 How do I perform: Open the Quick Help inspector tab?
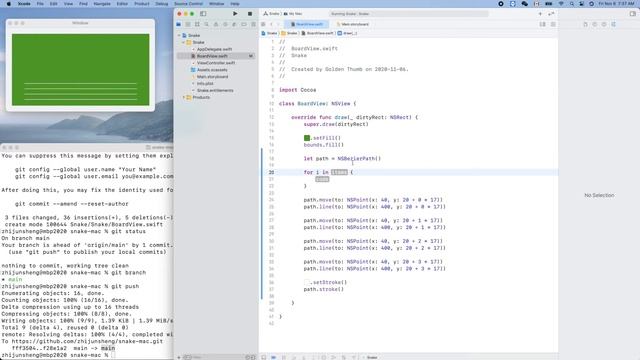604,24
